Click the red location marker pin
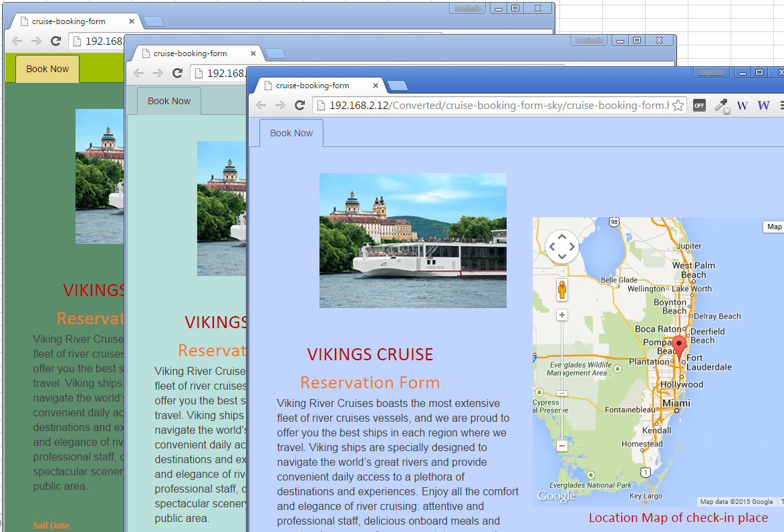This screenshot has height=532, width=784. tap(678, 346)
